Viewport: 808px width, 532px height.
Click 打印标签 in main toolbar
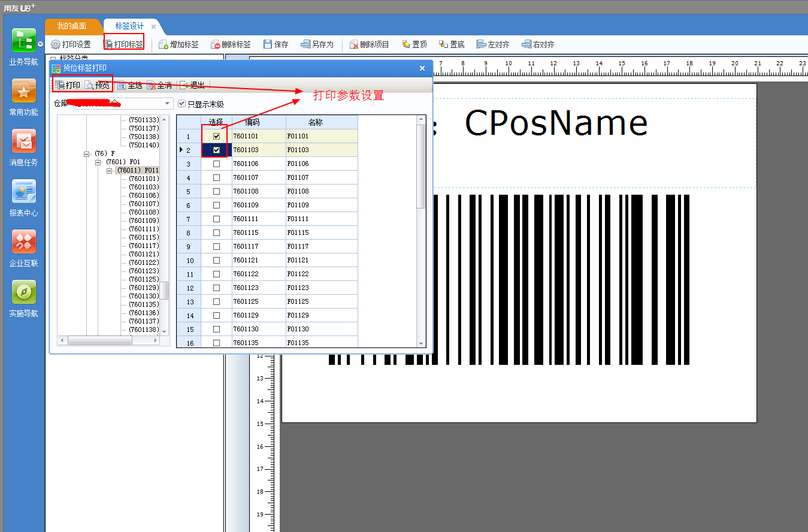[x=123, y=44]
